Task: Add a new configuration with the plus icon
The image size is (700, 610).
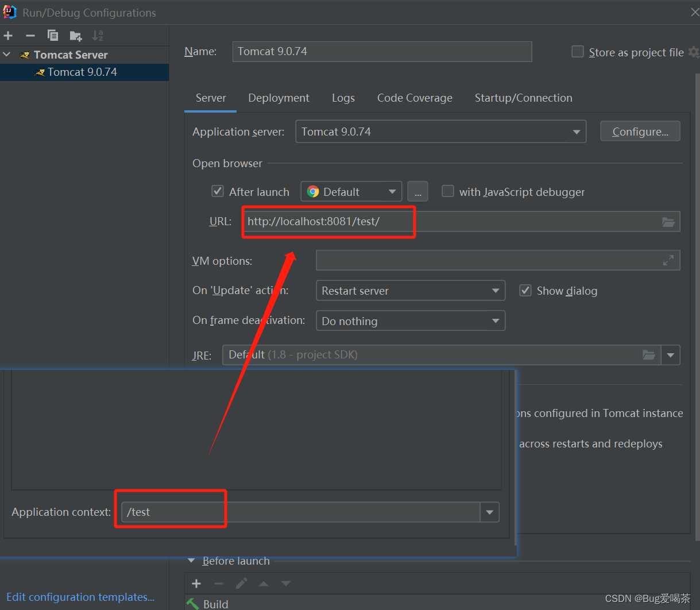Action: 8,36
